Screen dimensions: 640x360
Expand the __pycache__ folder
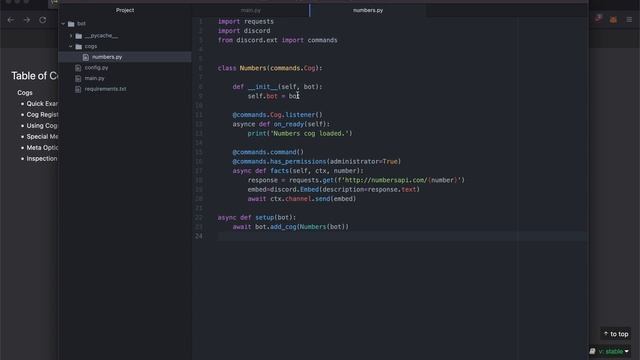click(x=71, y=36)
